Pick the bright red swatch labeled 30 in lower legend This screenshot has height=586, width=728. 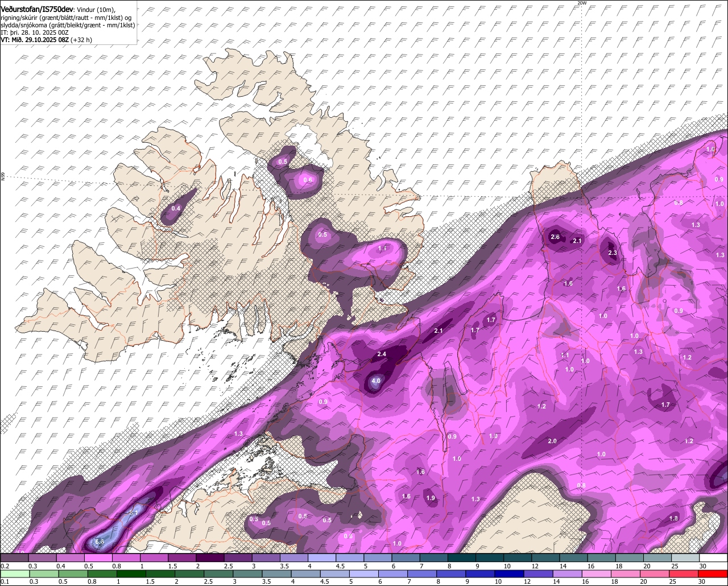pyautogui.click(x=714, y=574)
